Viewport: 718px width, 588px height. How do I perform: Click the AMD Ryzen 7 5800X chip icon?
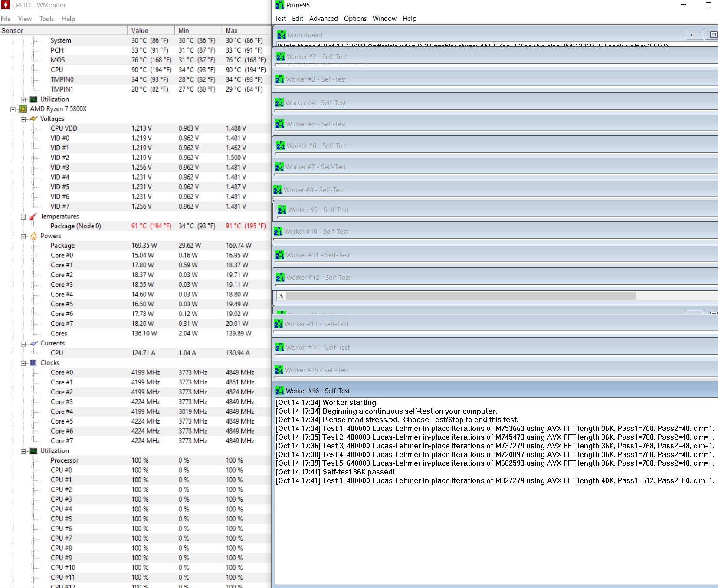(23, 109)
